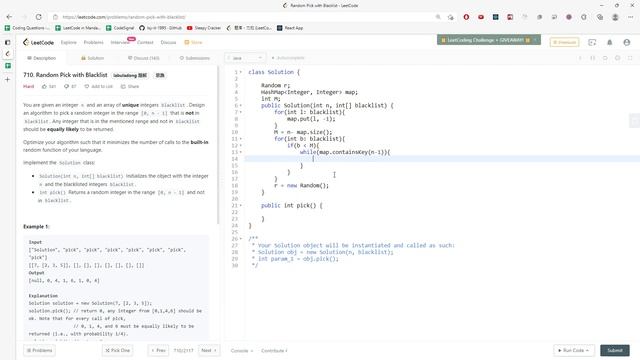The height and width of the screenshot is (360, 640).
Task: Go to the Next problem
Action: (209, 350)
